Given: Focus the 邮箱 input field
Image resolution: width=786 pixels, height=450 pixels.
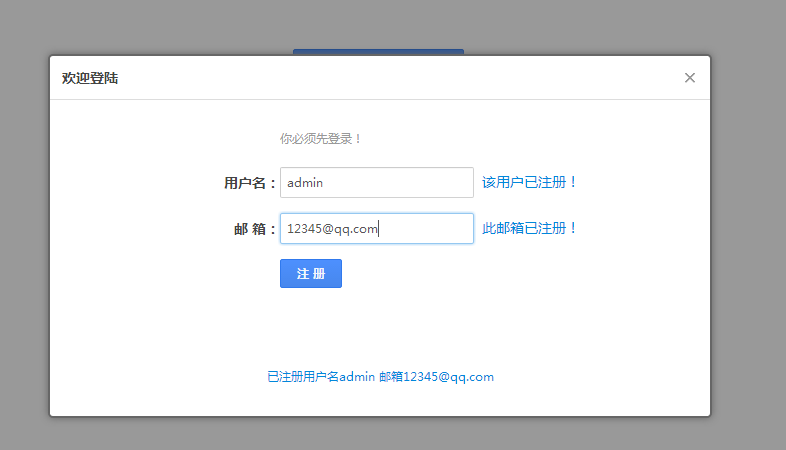Looking at the screenshot, I should click(x=376, y=229).
